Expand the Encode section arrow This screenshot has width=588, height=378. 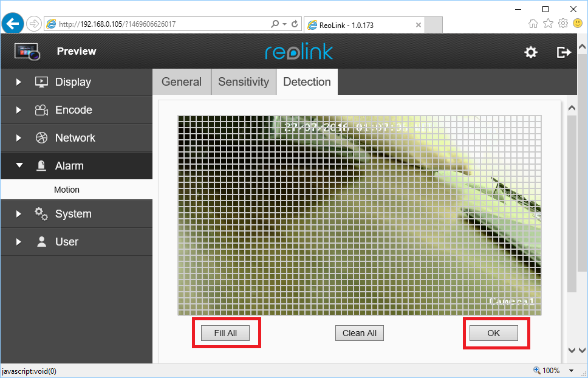point(19,110)
